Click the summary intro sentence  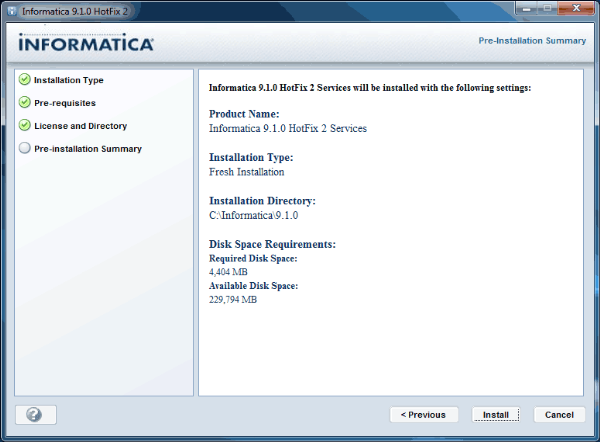tap(370, 88)
